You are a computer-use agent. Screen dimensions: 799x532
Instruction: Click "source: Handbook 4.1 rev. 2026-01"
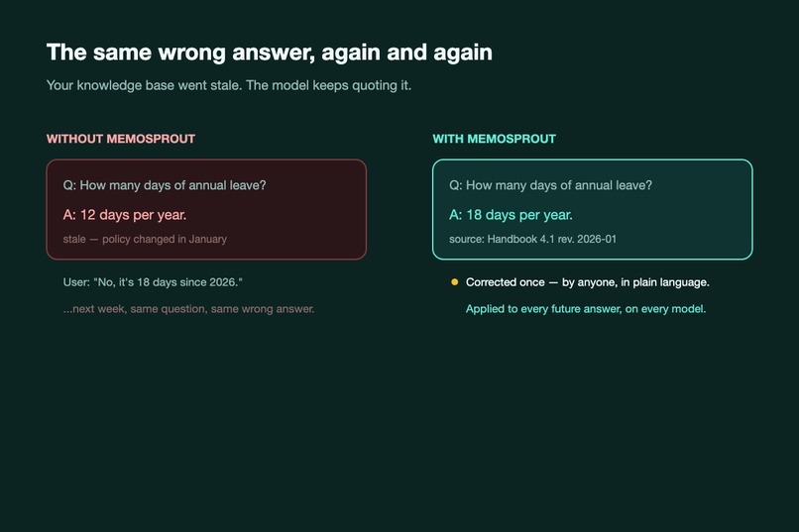click(532, 240)
